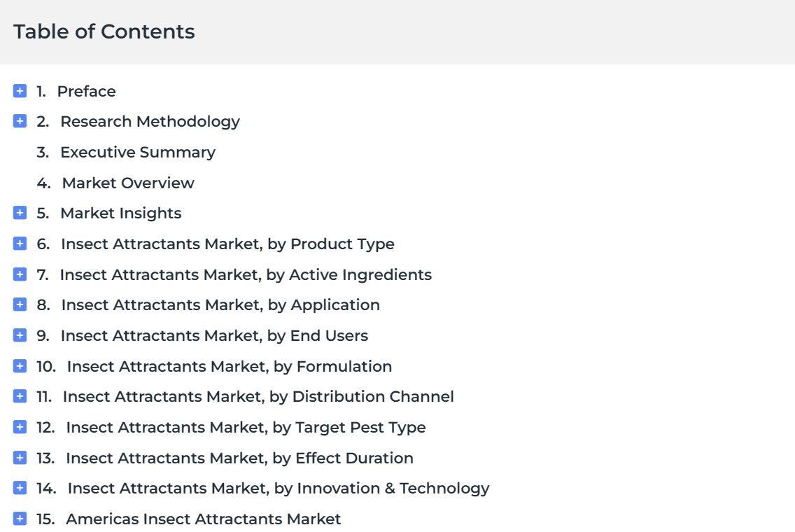Select the Executive Summary entry
This screenshot has height=532, width=795.
[138, 152]
